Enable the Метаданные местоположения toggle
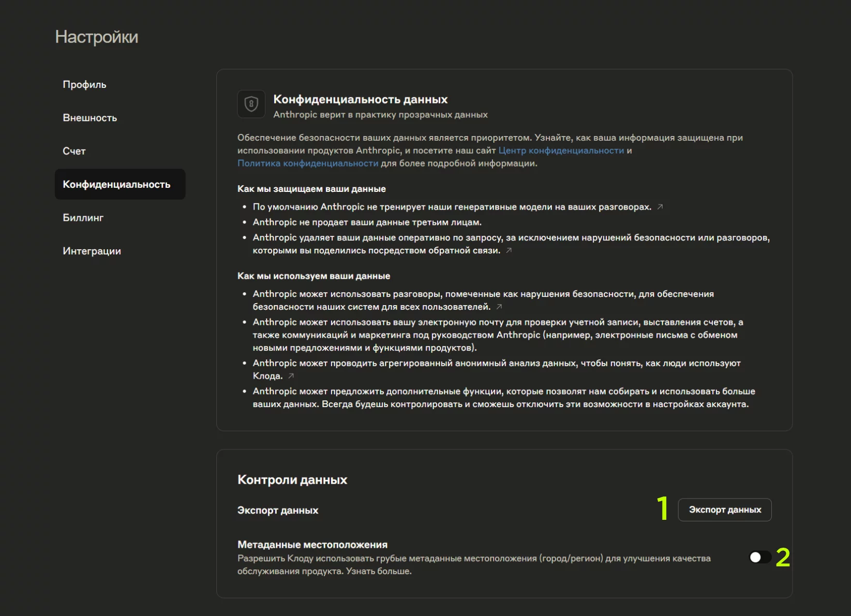Image resolution: width=851 pixels, height=616 pixels. [759, 557]
